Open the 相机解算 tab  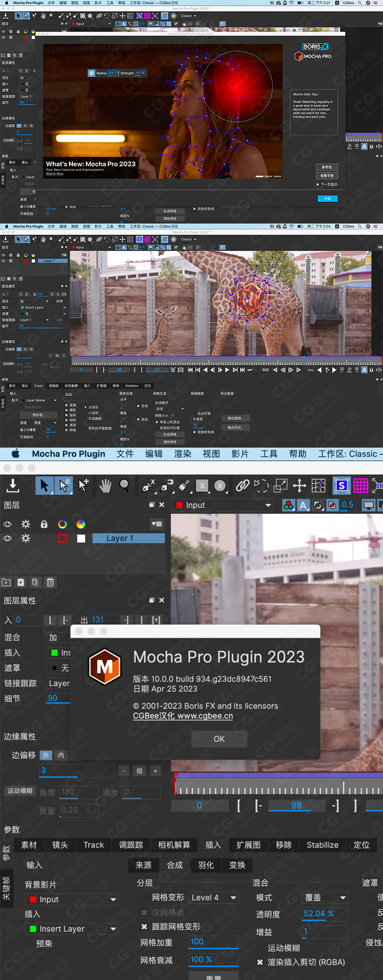tap(174, 845)
